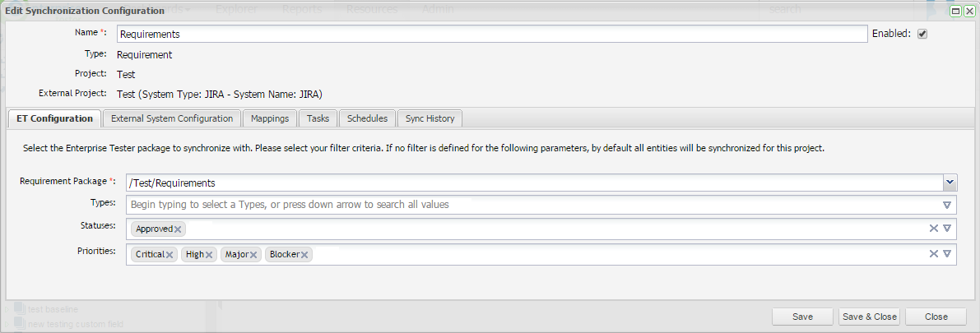Open the Priorities dropdown arrow
The height and width of the screenshot is (333, 980).
tap(947, 254)
